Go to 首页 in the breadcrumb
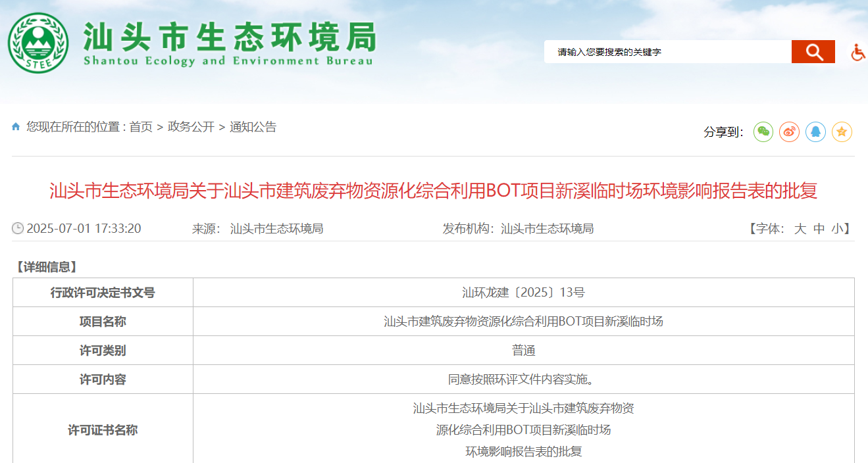 point(140,127)
